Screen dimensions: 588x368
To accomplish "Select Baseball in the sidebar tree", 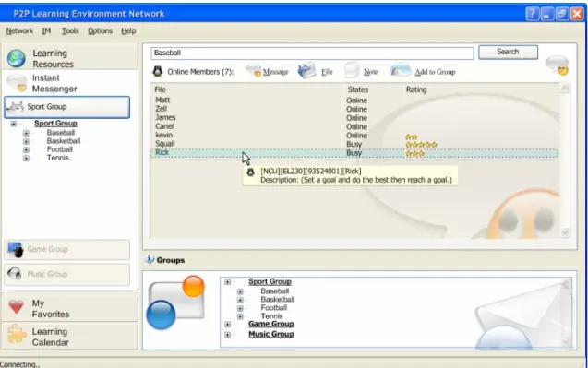I will tap(61, 133).
